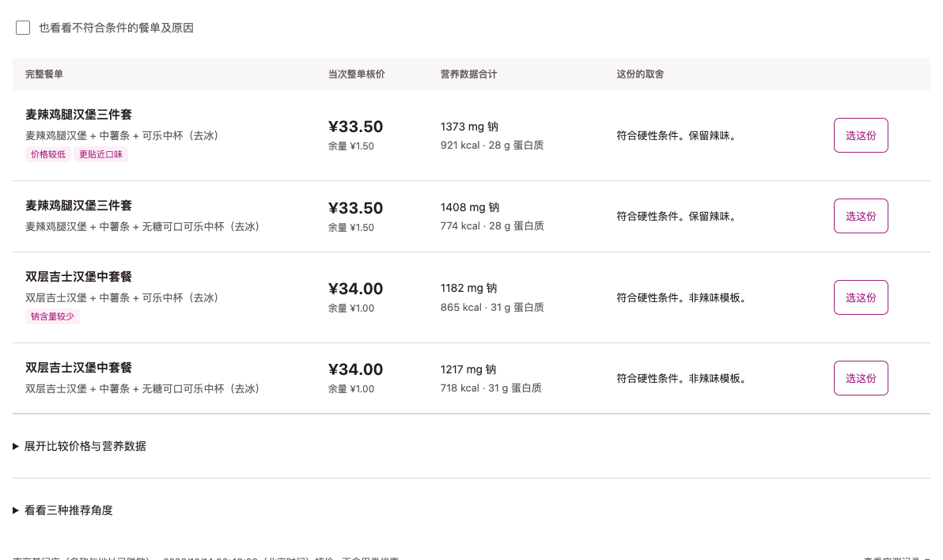Click the text 麦辣鸡腿汉堡 + 中薯条 + 可乐中杯（去冰）
This screenshot has height=560, width=943.
click(122, 136)
